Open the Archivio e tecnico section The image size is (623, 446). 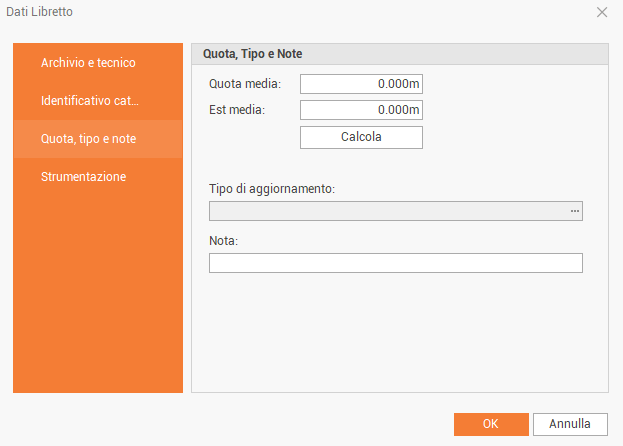click(x=88, y=63)
